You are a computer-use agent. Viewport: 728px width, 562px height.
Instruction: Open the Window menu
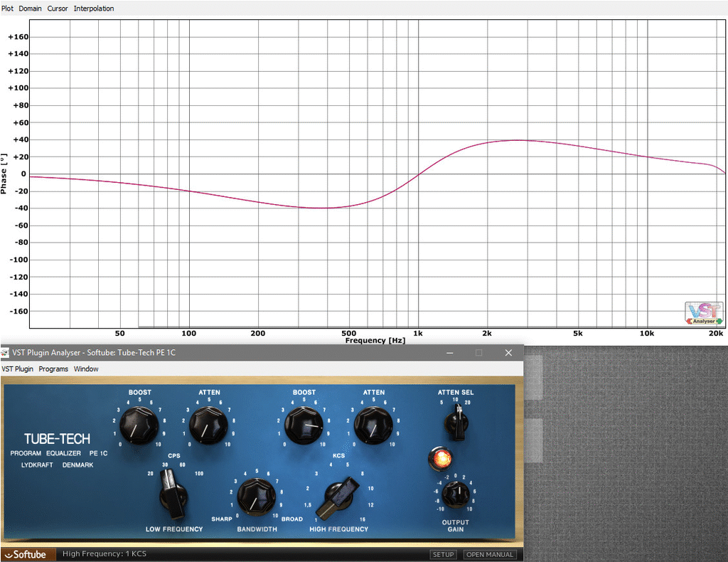86,369
